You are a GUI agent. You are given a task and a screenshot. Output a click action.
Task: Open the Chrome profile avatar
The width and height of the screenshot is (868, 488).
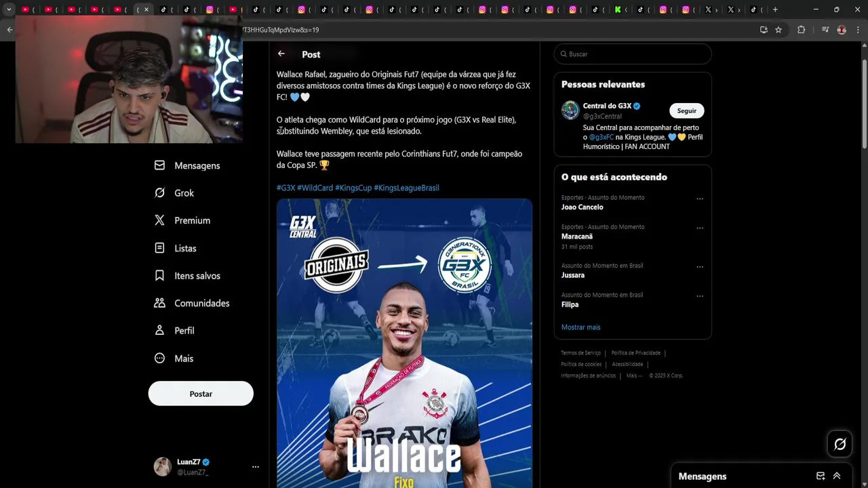tap(842, 30)
